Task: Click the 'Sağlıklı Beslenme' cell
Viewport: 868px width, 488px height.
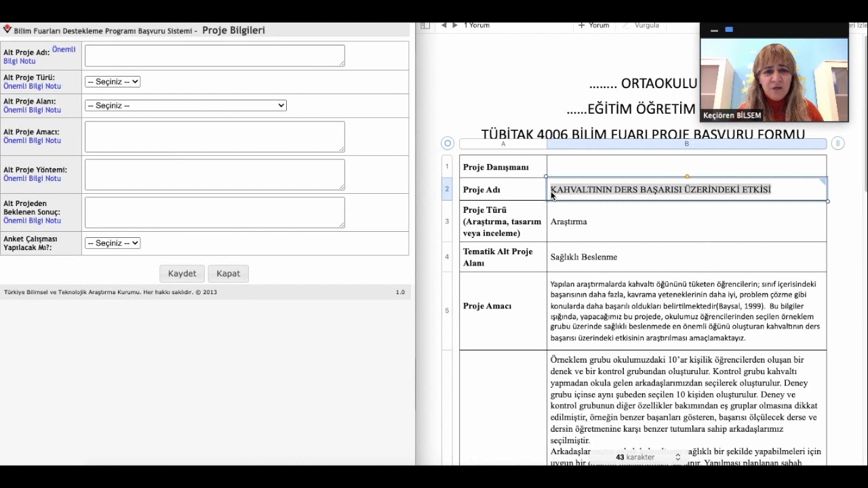Action: tap(686, 257)
